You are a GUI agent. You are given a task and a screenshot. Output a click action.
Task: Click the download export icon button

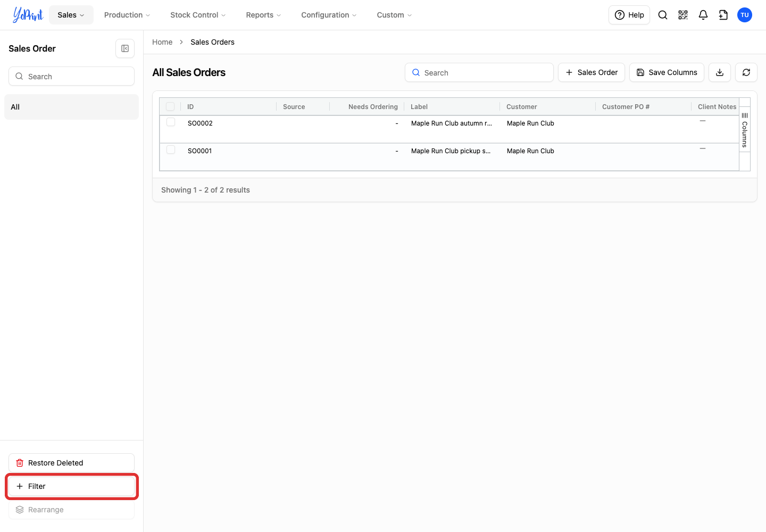click(x=720, y=72)
